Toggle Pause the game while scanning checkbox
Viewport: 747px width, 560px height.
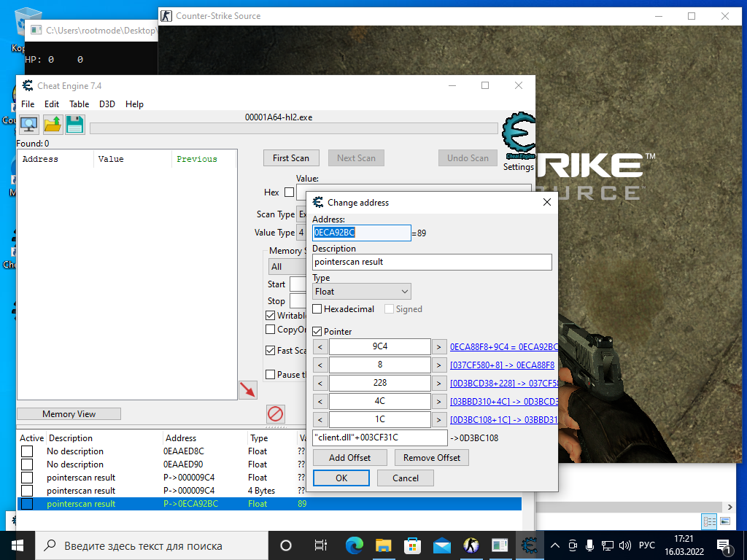pyautogui.click(x=270, y=375)
